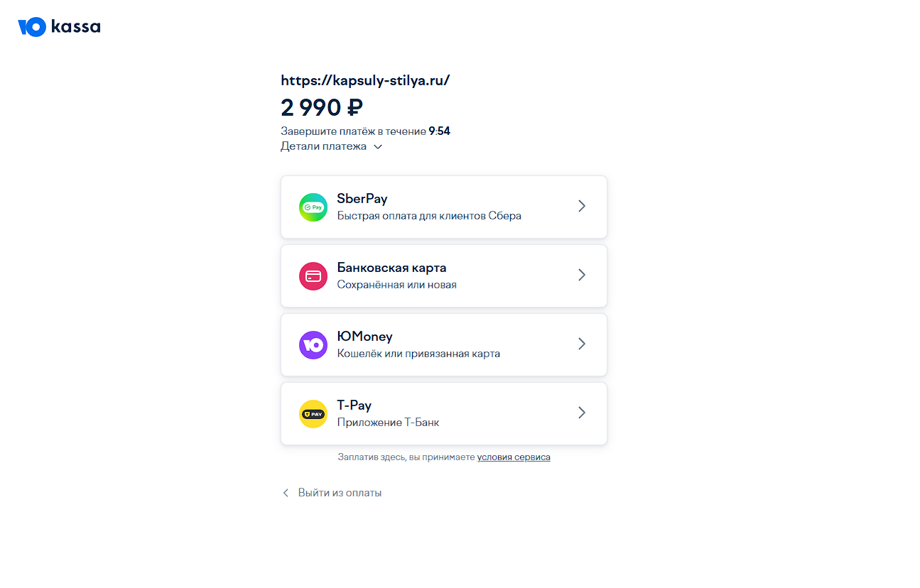Click the ЮKassa logo in the corner
This screenshot has width=920, height=588.
coord(59,26)
